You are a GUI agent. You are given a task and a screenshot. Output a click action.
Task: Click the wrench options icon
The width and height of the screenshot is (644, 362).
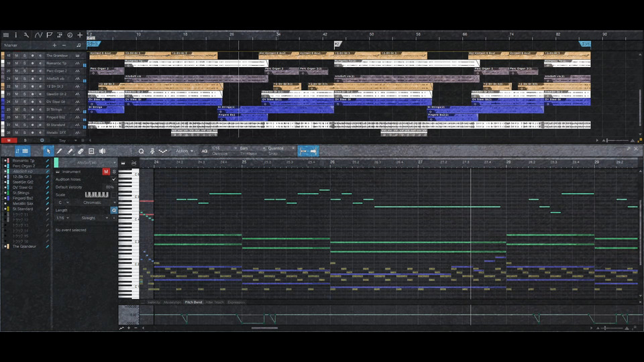26,36
